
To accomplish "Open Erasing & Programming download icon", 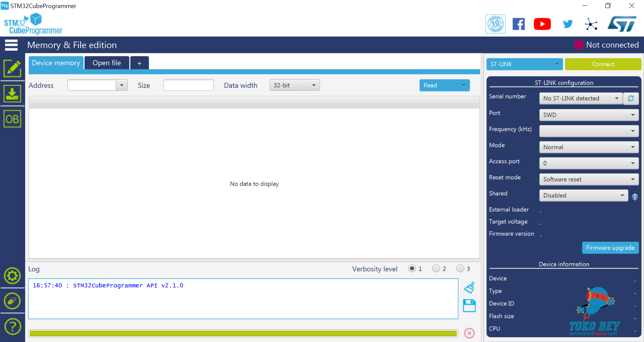I will pyautogui.click(x=12, y=94).
